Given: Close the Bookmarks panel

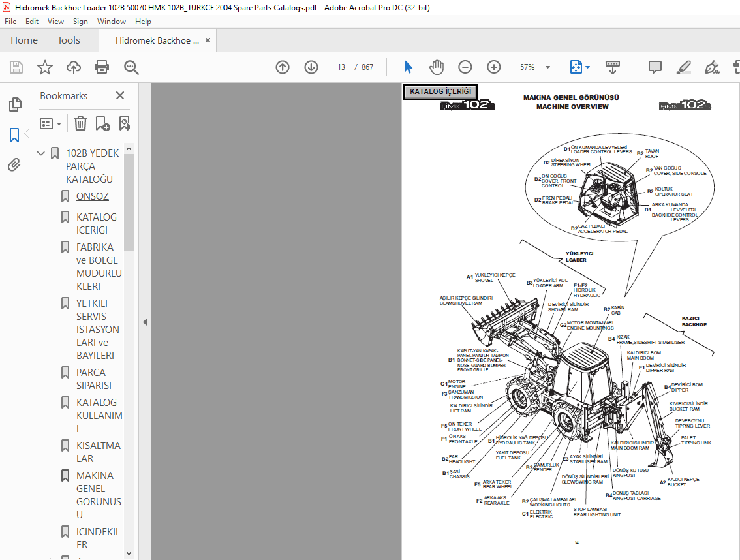Looking at the screenshot, I should 120,96.
